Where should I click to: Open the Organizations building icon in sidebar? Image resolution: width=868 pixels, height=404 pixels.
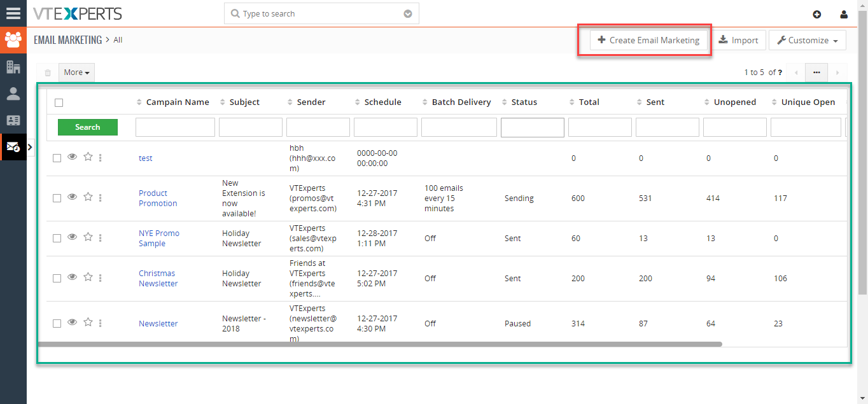click(13, 67)
